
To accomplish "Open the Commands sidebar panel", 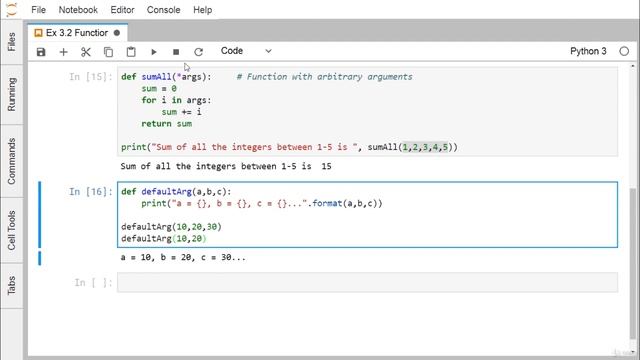I will coord(11,161).
